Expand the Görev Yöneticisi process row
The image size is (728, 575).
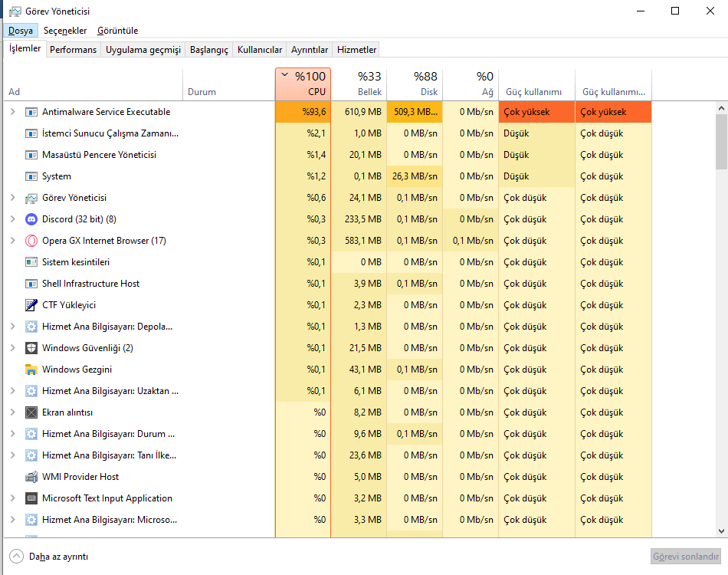[x=13, y=197]
